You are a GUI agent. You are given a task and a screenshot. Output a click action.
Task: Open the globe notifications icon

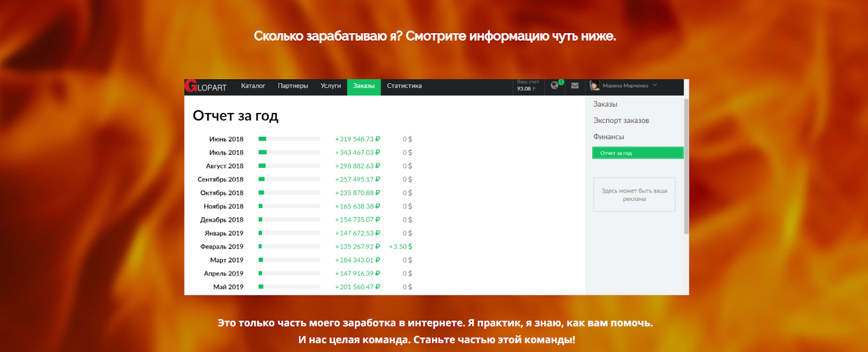pyautogui.click(x=554, y=85)
